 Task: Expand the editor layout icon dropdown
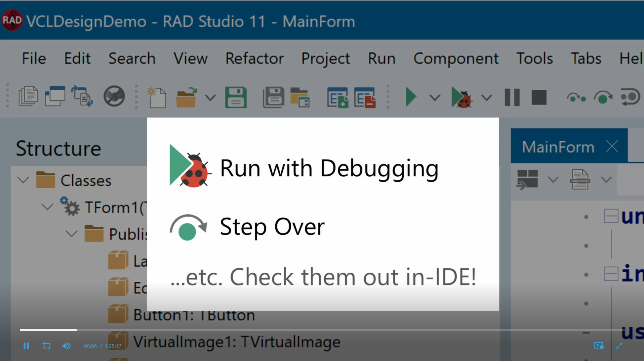[553, 180]
